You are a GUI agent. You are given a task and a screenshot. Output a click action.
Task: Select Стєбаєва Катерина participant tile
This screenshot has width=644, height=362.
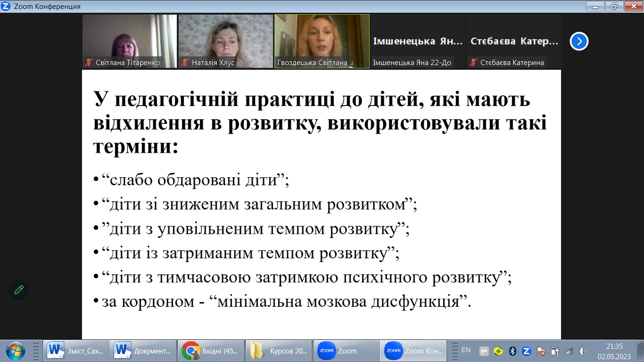(514, 41)
